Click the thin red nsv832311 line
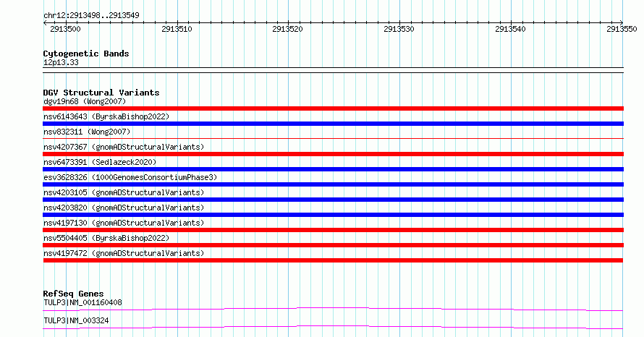 [x=333, y=139]
